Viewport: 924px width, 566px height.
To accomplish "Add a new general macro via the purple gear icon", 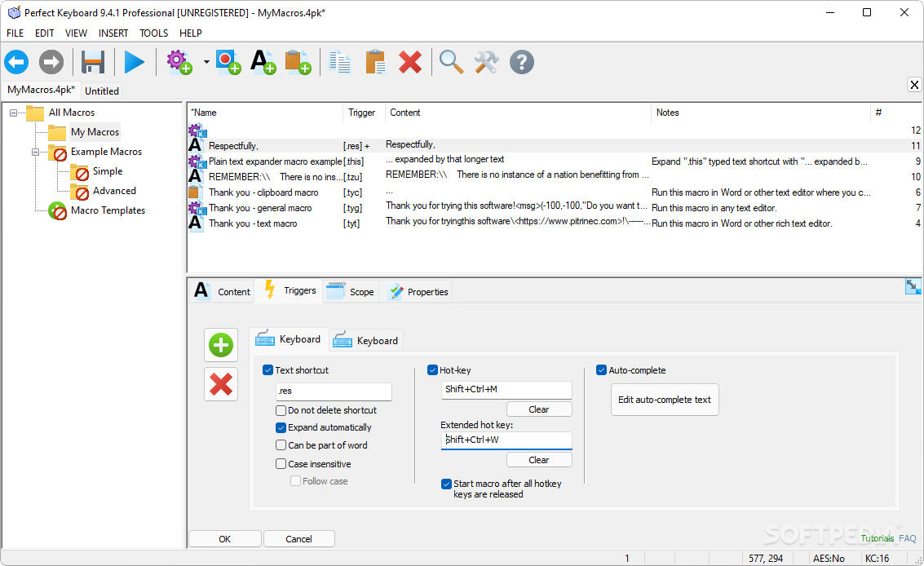I will (x=179, y=62).
